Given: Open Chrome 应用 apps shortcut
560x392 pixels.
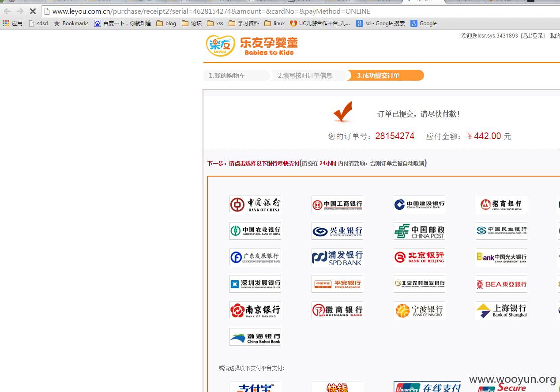Looking at the screenshot, I should (x=13, y=23).
